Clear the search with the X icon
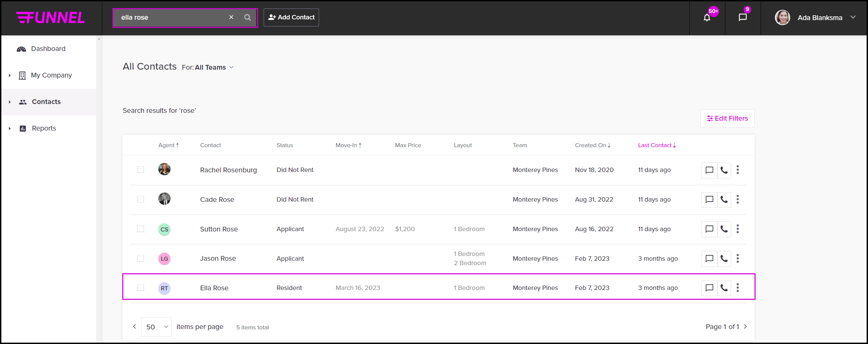 (x=231, y=17)
